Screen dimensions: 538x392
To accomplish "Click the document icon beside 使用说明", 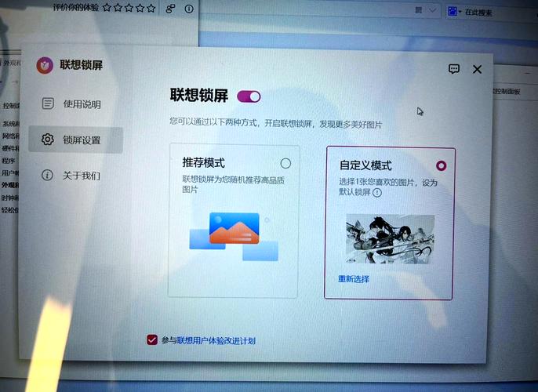I will click(x=48, y=103).
